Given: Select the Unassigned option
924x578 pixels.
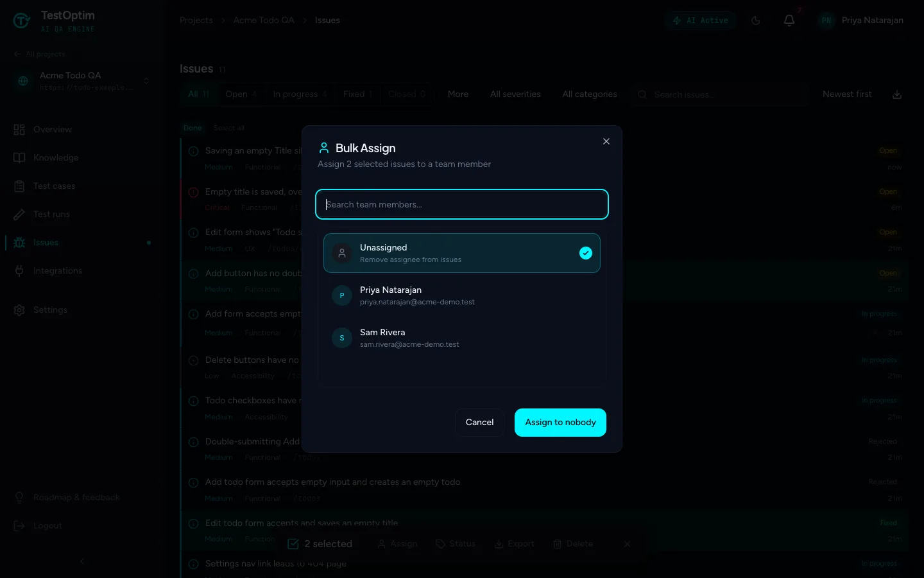Looking at the screenshot, I should click(x=462, y=253).
